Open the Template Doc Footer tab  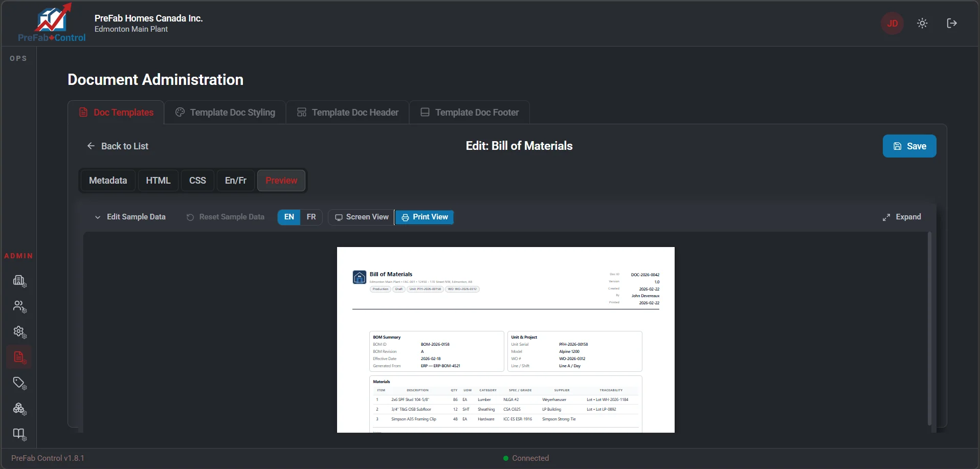pyautogui.click(x=470, y=112)
